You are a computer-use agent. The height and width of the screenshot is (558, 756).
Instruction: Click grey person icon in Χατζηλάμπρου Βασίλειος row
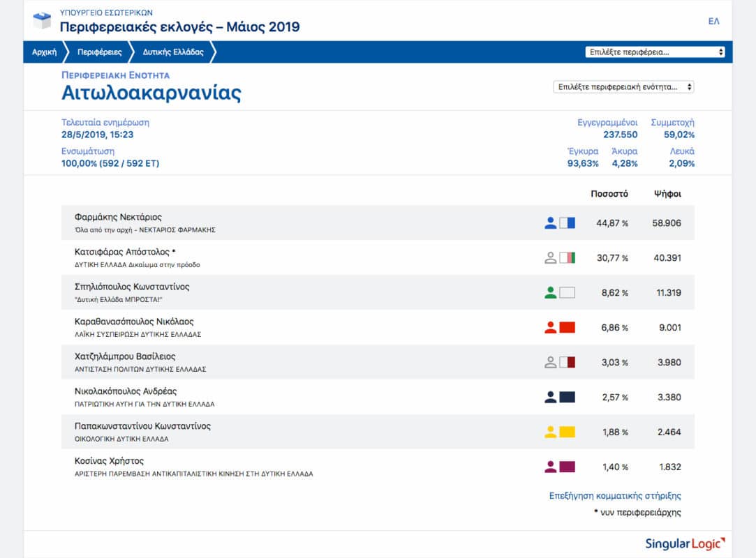click(551, 363)
